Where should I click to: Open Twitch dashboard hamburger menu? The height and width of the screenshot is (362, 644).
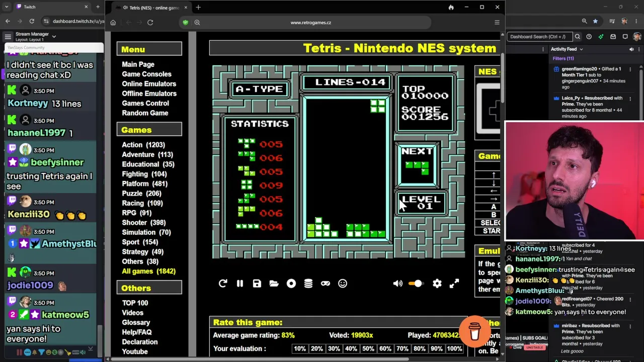(x=8, y=37)
